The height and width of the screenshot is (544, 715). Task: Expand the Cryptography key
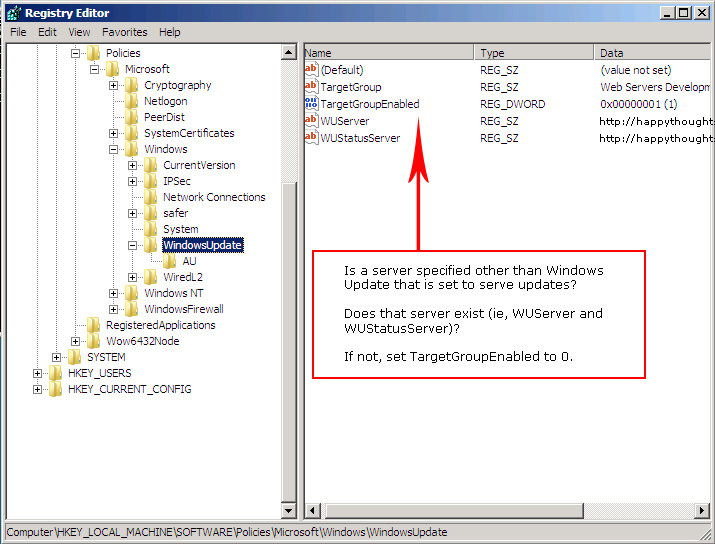point(113,85)
